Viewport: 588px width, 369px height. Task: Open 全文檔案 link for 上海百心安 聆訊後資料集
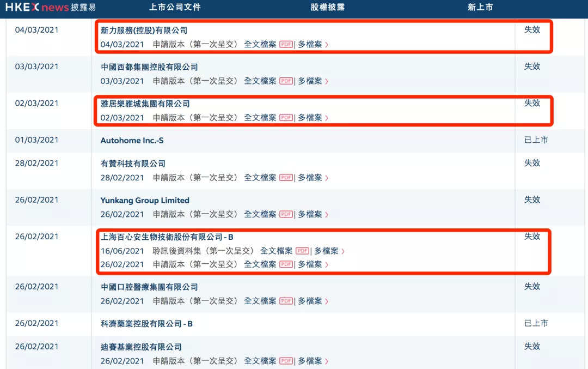(x=277, y=251)
